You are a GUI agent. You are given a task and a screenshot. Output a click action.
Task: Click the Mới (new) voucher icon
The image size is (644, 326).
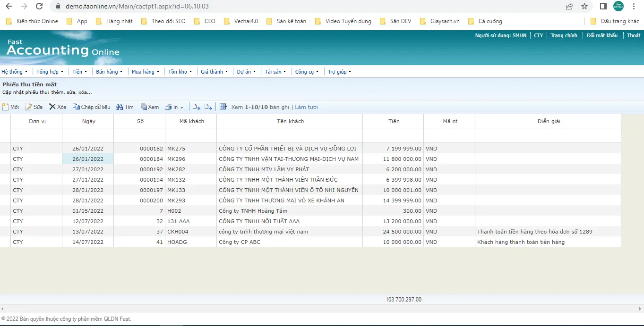click(5, 107)
